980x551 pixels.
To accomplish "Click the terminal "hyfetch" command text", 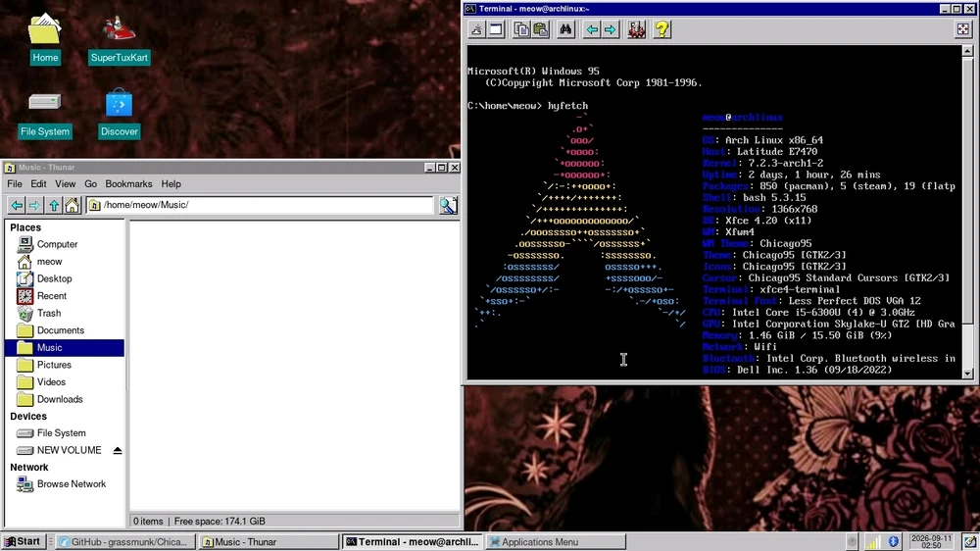I will tap(567, 106).
